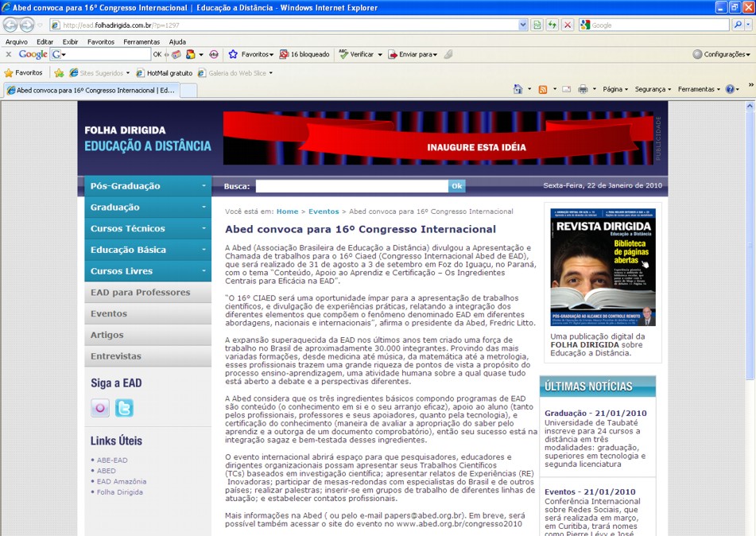Open the EAD Amazônia useful link

click(122, 481)
